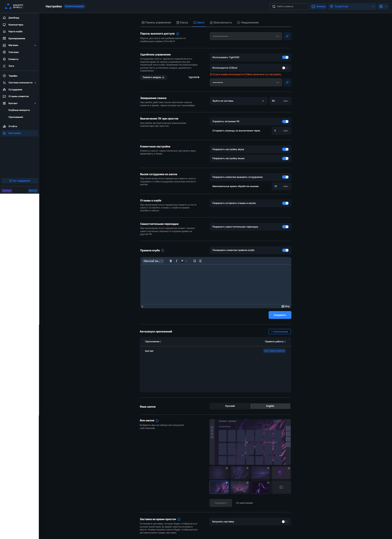Open the Супер Клуб club selector
This screenshot has height=539, width=392.
pyautogui.click(x=352, y=6)
